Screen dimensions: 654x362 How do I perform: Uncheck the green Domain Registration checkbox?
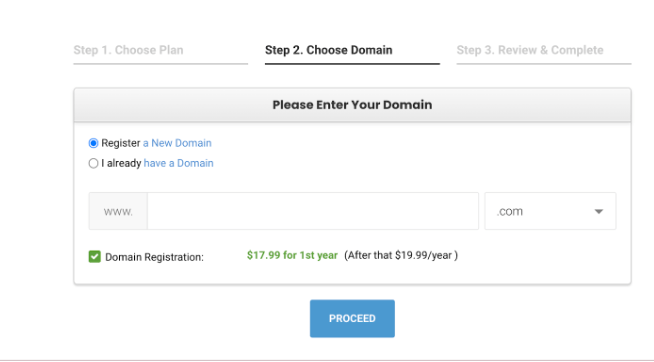pyautogui.click(x=95, y=256)
